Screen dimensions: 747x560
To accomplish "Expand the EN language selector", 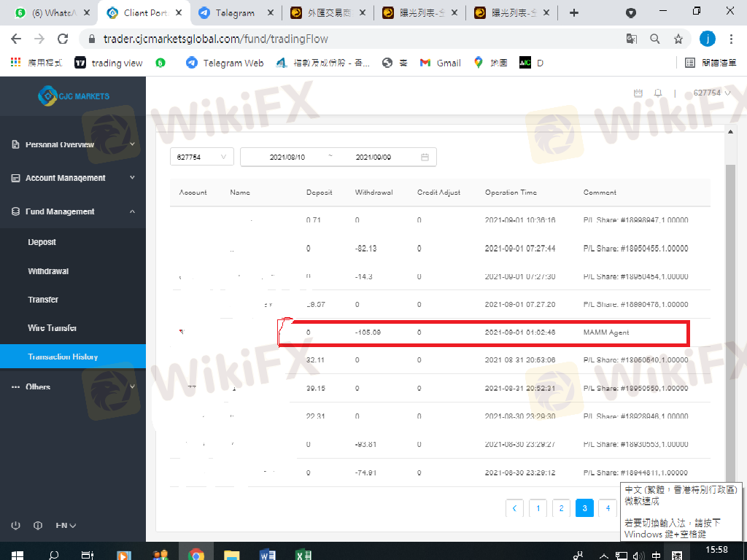I will [66, 526].
